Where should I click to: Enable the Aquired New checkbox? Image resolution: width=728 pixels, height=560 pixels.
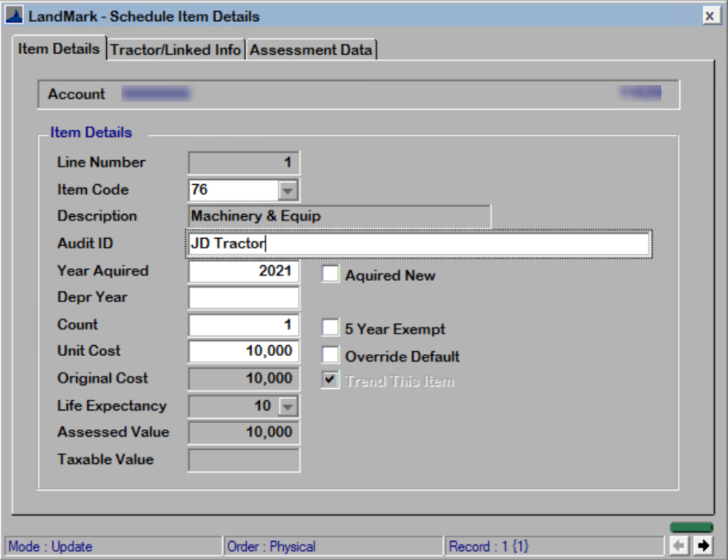tap(330, 275)
